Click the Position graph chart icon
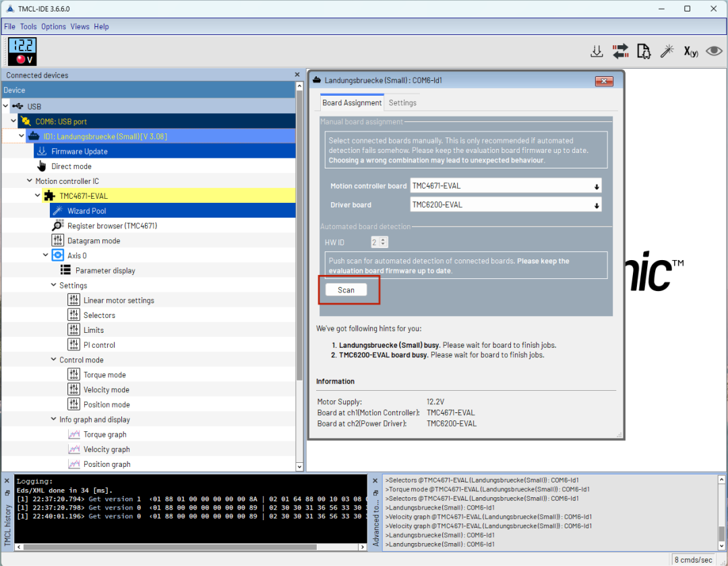Viewport: 728px width, 566px height. coord(74,464)
